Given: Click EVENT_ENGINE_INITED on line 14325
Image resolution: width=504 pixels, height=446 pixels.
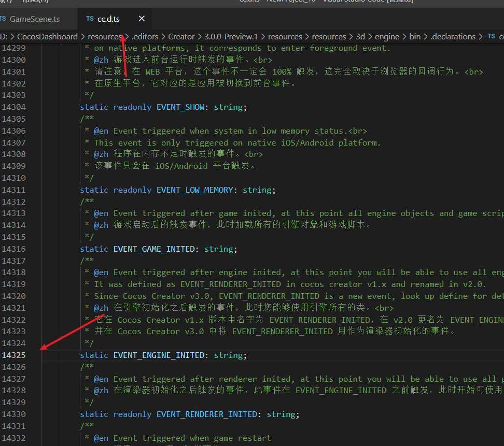Looking at the screenshot, I should pos(159,355).
